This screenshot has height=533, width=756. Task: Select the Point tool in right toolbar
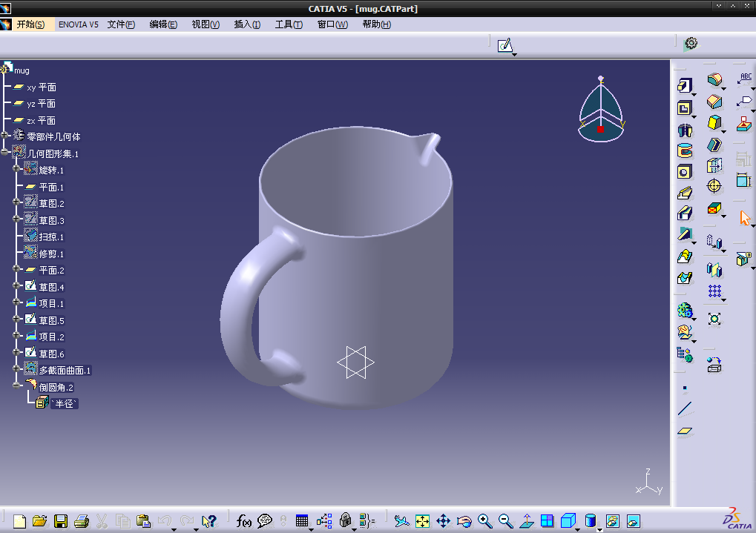pyautogui.click(x=685, y=388)
